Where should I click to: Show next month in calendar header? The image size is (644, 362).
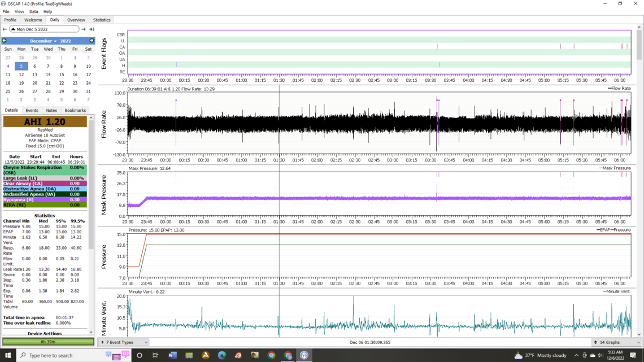(92, 41)
